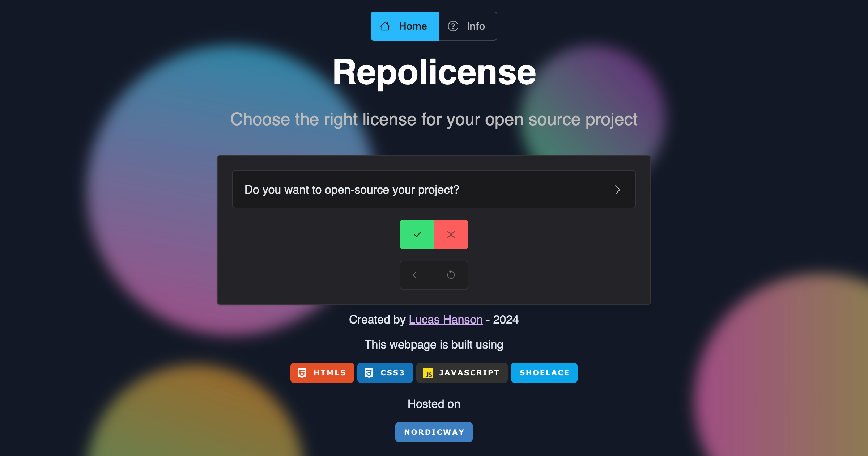868x456 pixels.
Task: Click the HTML5 badge text
Action: coord(329,373)
